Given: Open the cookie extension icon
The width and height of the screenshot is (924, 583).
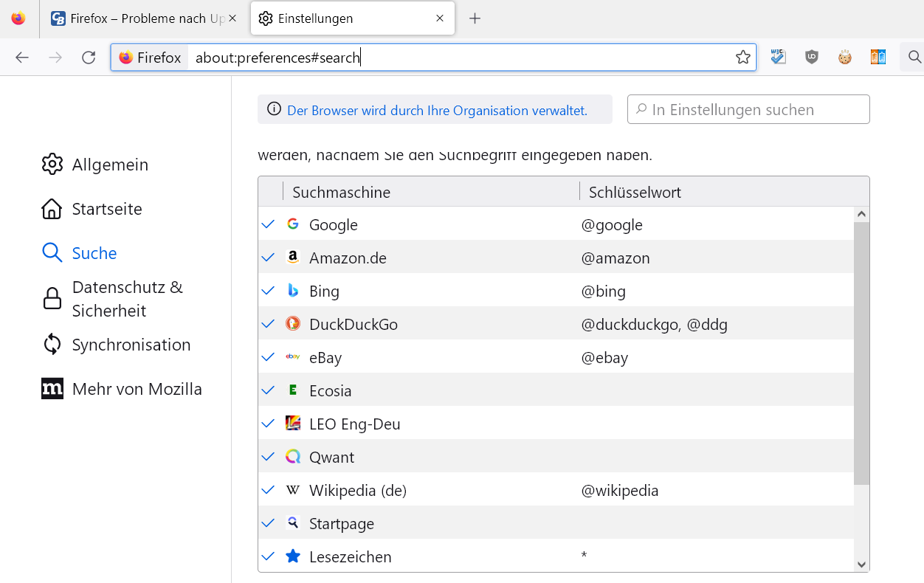Looking at the screenshot, I should point(845,57).
